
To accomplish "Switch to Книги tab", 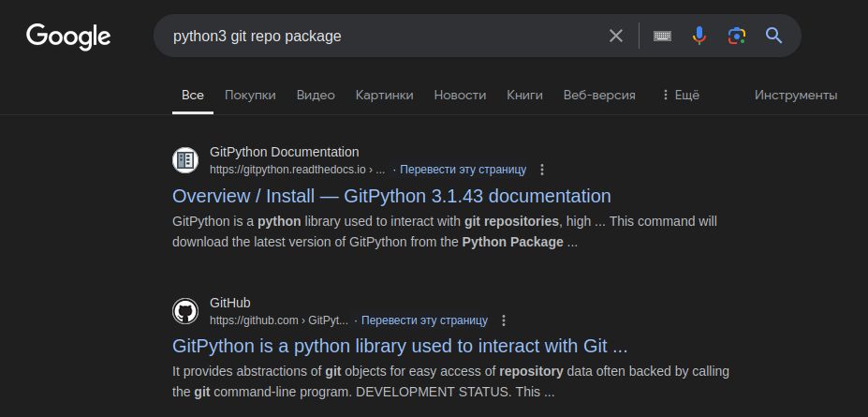I will coord(524,96).
